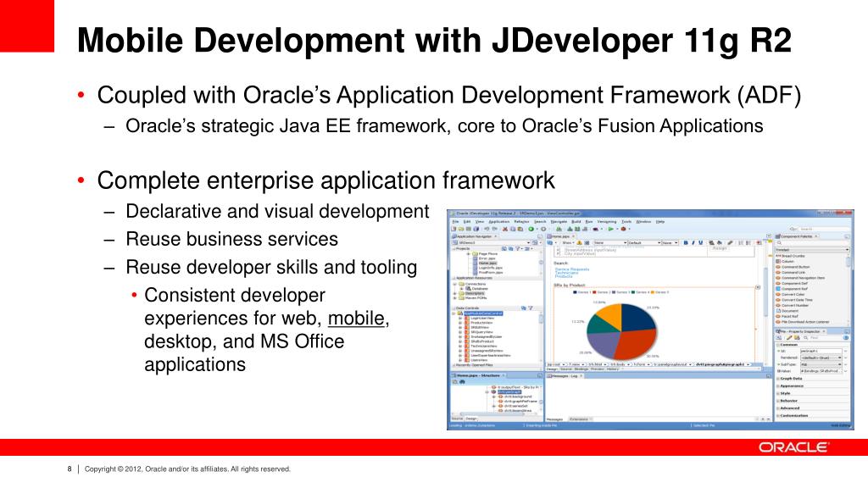Click the Help icon in Property Inspector toolbar
This screenshot has height=488, width=868.
tap(846, 337)
